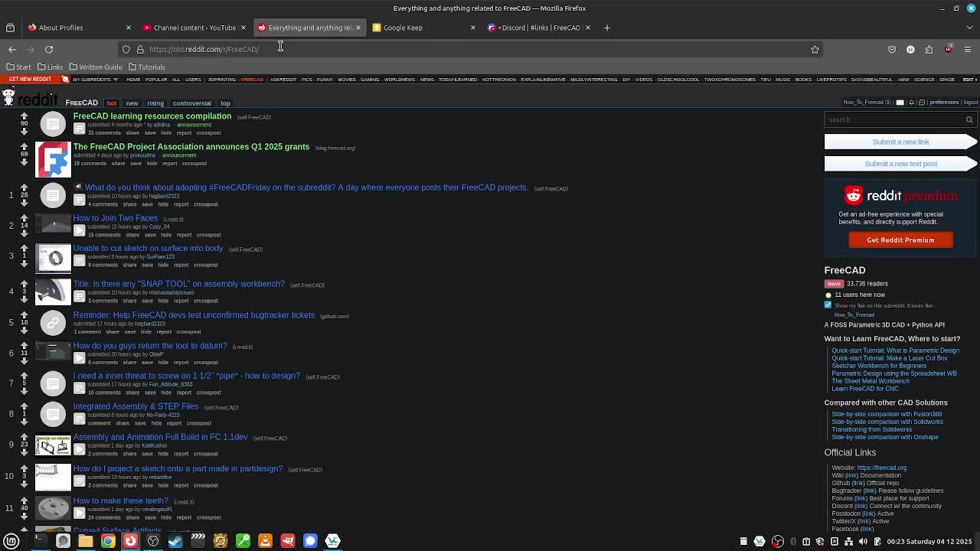
Task: Click 'Get Reddit Premium' button
Action: (x=900, y=240)
